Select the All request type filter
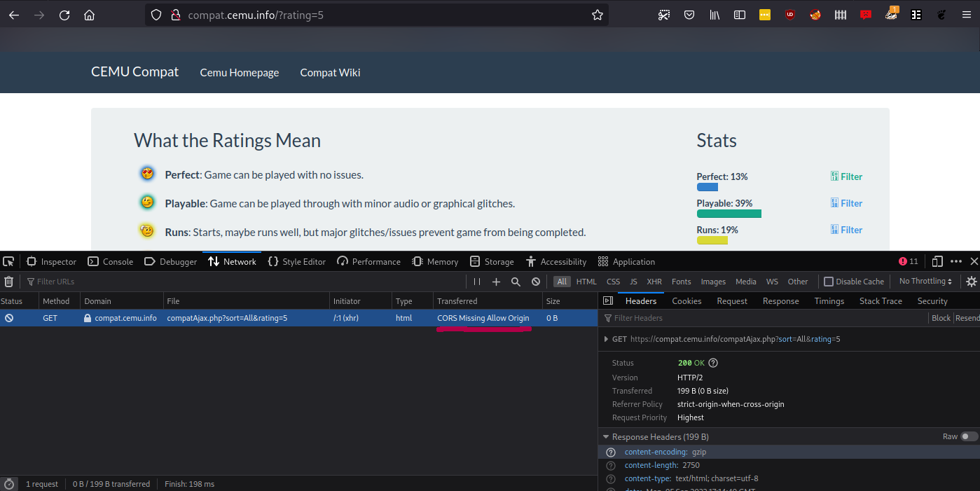This screenshot has width=980, height=491. click(x=562, y=282)
